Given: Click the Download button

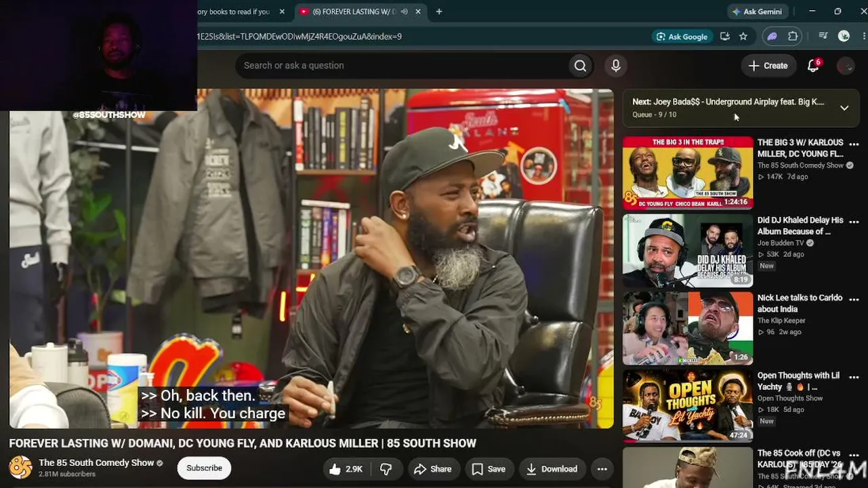Looking at the screenshot, I should [x=552, y=469].
